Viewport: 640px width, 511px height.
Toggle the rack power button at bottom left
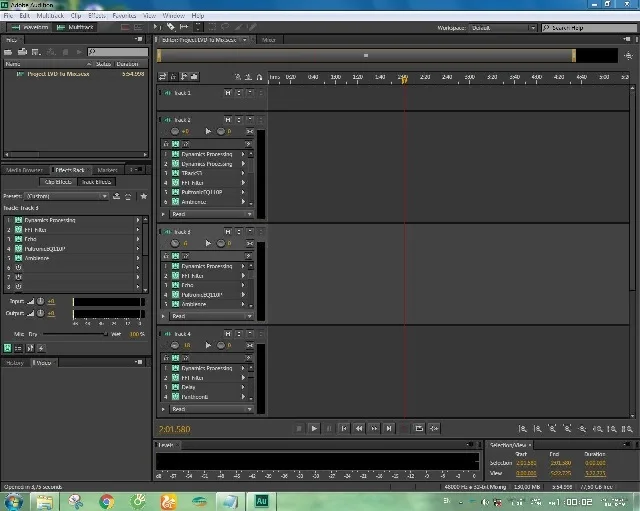point(7,348)
